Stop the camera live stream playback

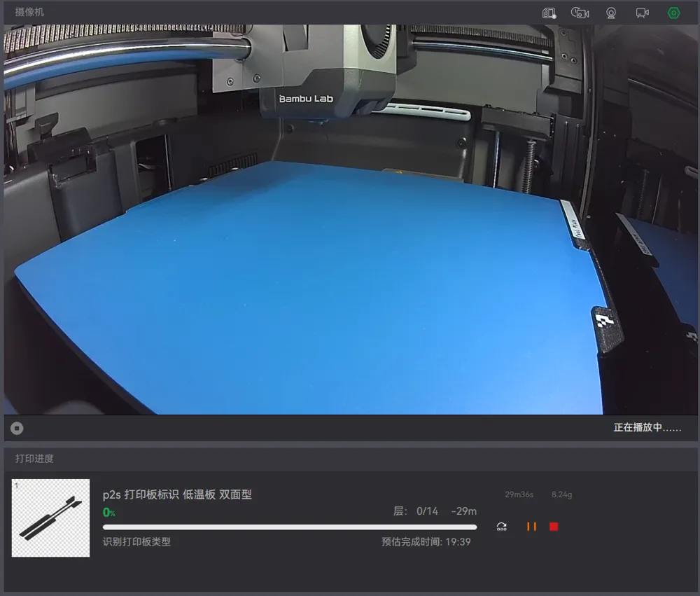tap(17, 428)
